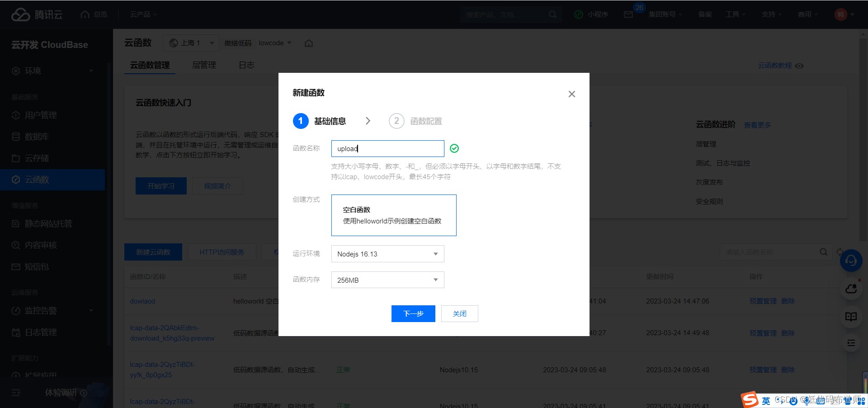
Task: Open the 云函数教程 link
Action: pos(774,66)
